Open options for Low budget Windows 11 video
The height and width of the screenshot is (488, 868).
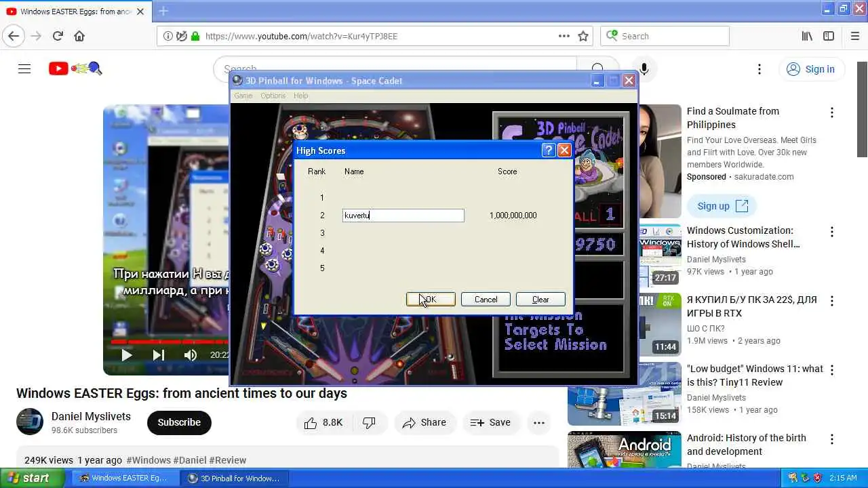(x=831, y=370)
